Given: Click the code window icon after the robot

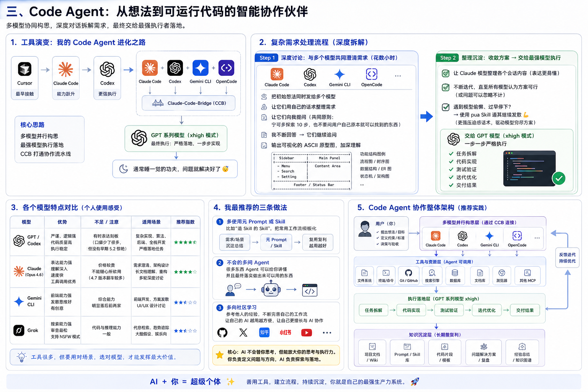Looking at the screenshot, I should pyautogui.click(x=310, y=290).
